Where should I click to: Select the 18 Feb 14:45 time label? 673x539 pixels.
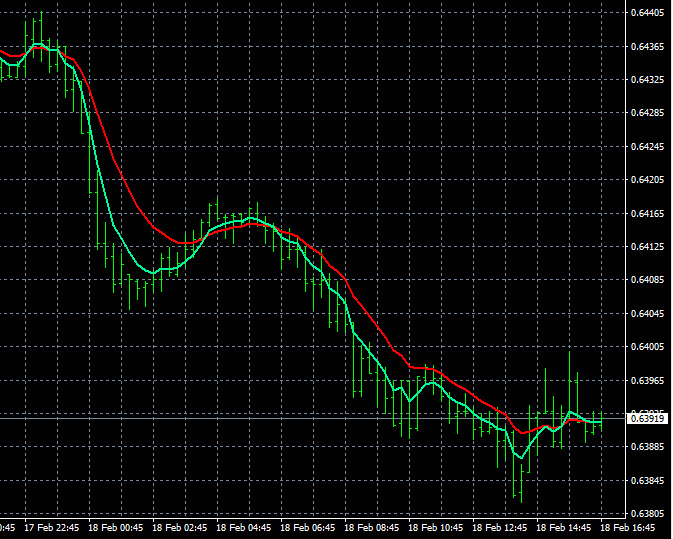(563, 527)
